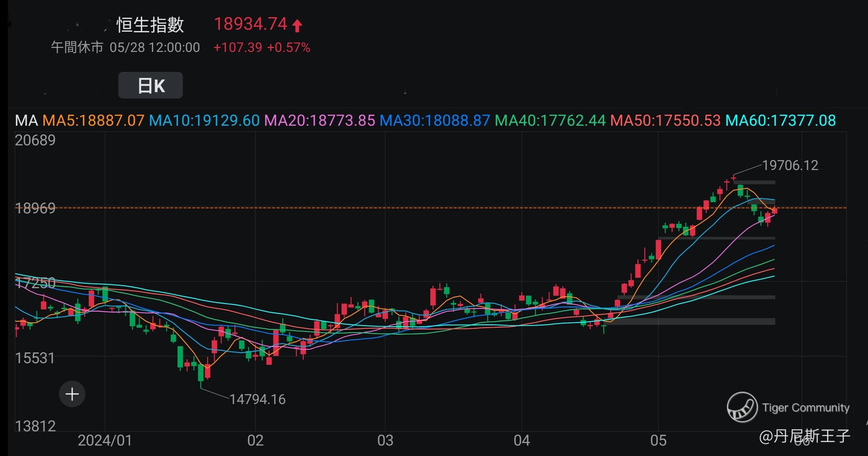The height and width of the screenshot is (456, 868).
Task: Select the 日K chart period tab
Action: [151, 85]
